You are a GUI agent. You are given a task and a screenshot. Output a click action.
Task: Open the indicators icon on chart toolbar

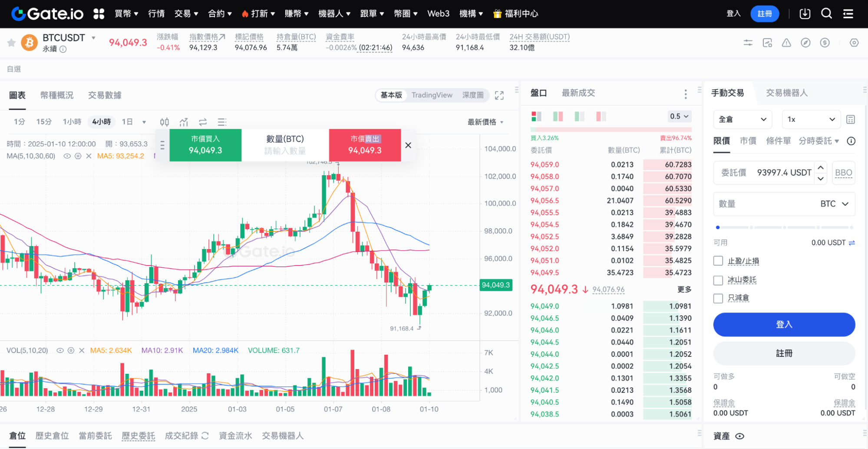(x=184, y=122)
